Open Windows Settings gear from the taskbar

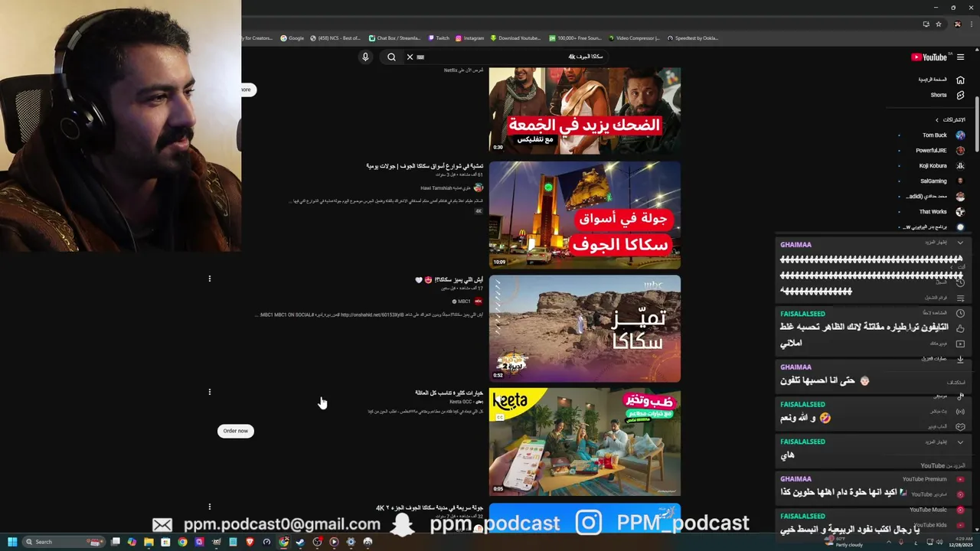(x=351, y=542)
